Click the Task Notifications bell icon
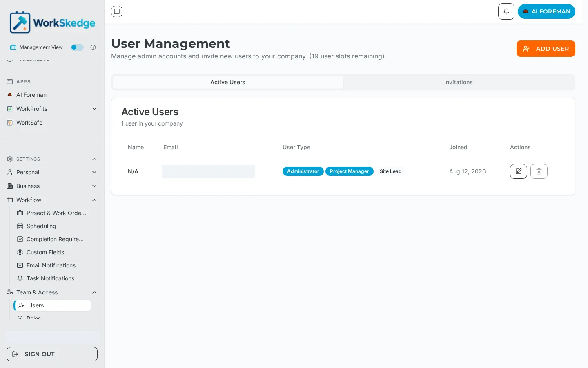588x368 pixels. pos(20,278)
